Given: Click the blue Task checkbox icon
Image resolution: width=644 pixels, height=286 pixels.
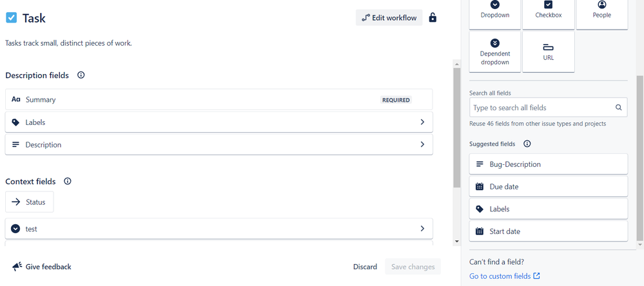Looking at the screenshot, I should (x=12, y=17).
